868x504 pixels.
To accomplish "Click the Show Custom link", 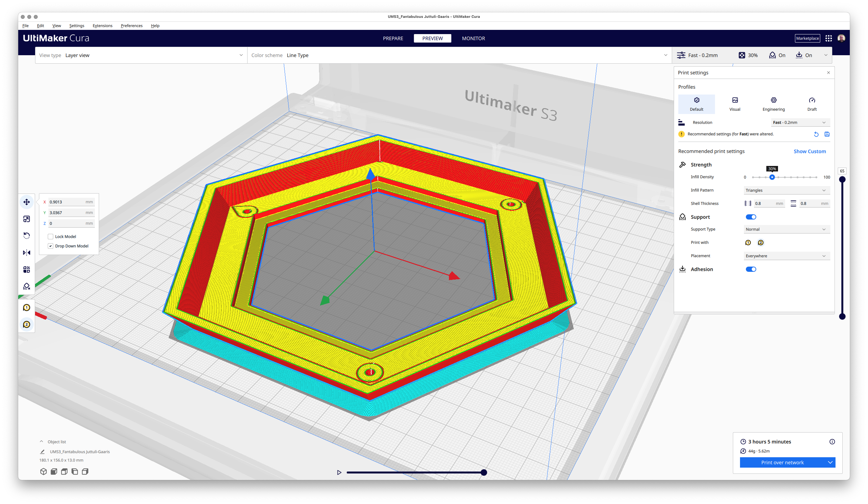I will coord(810,151).
